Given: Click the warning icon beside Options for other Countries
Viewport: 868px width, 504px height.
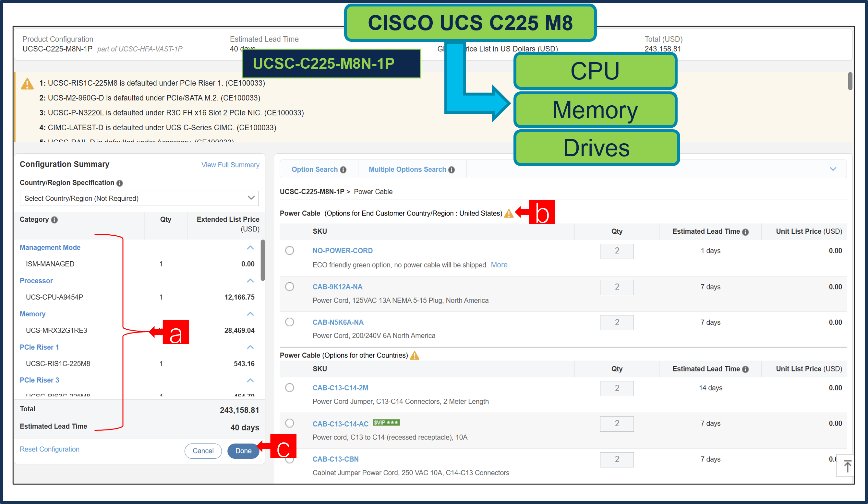Looking at the screenshot, I should [x=416, y=355].
